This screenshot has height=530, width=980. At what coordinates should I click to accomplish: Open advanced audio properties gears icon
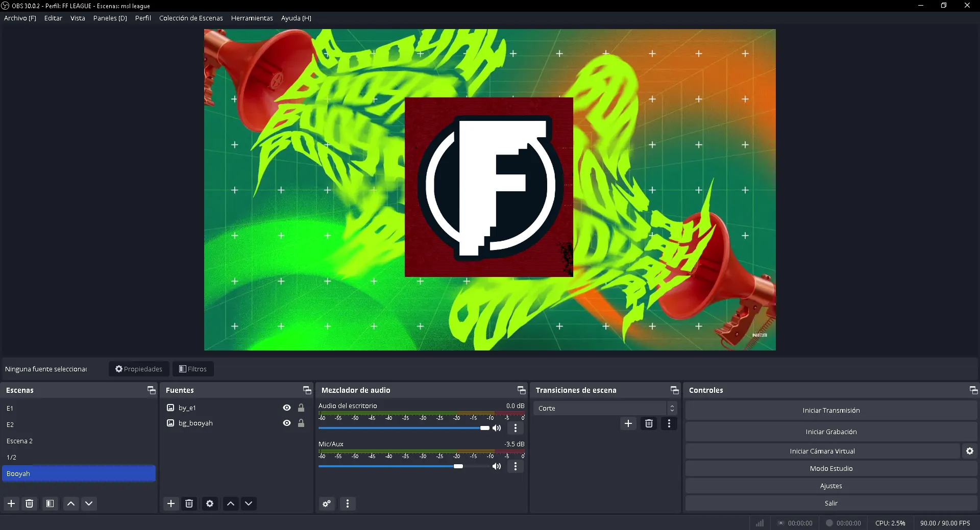[327, 503]
